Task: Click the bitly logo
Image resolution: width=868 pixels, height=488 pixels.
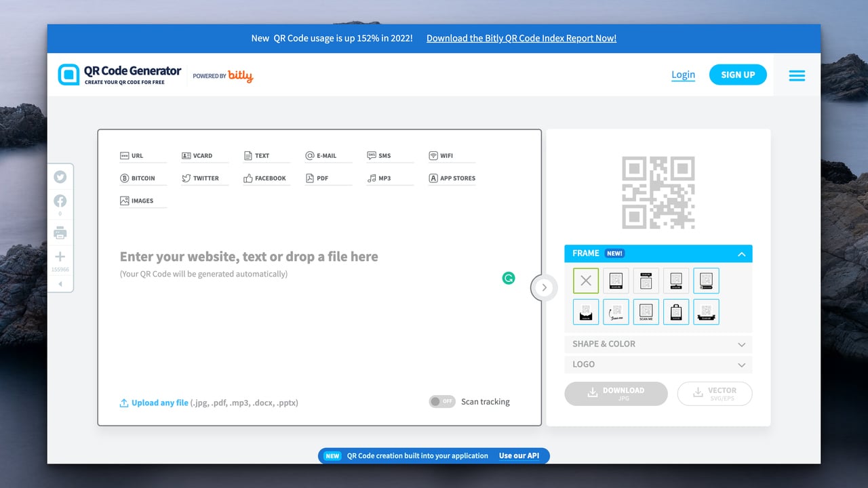Action: [x=240, y=75]
